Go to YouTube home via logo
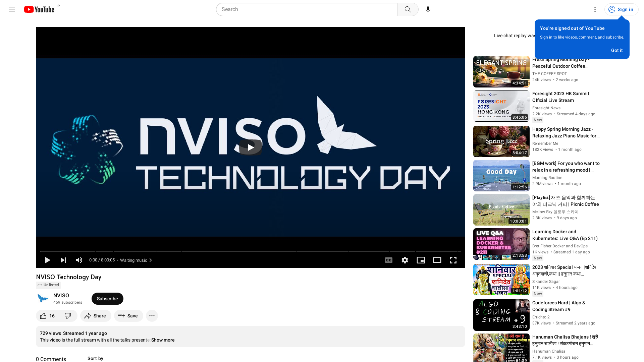644x362 pixels. coord(39,9)
